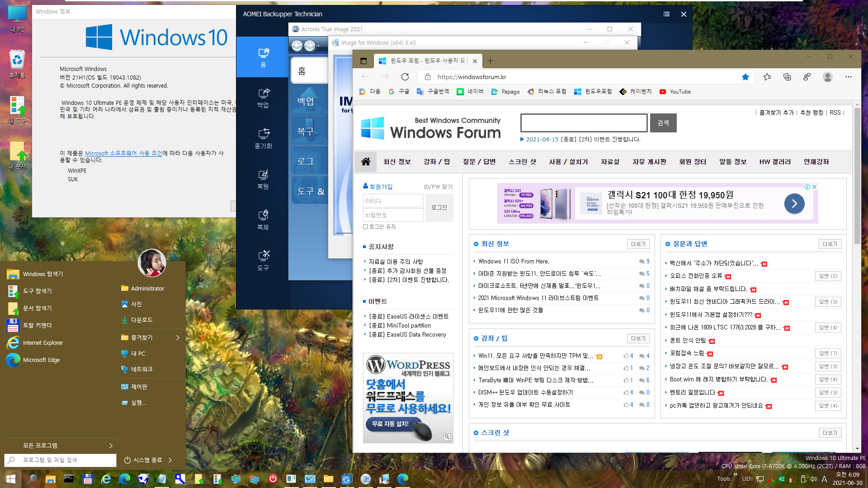This screenshot has width=868, height=488.
Task: Open 'Windows 11 ISO From Here.' post
Action: (x=514, y=261)
